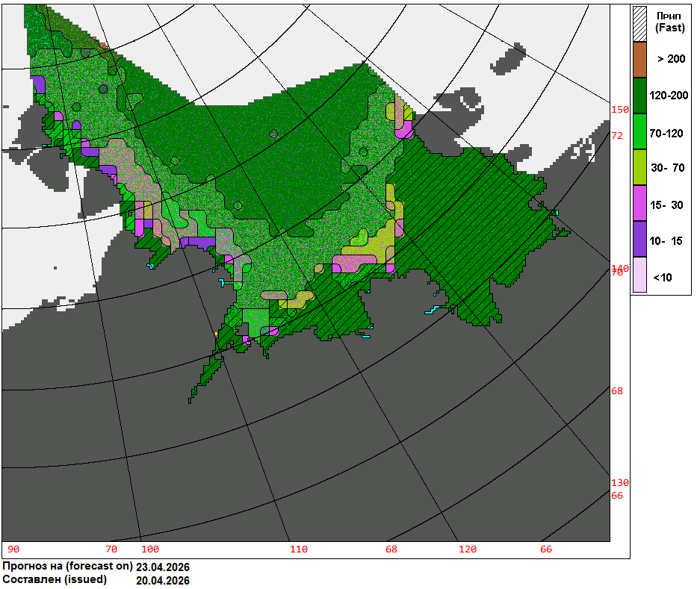The width and height of the screenshot is (700, 589).
Task: Click the '> 200' legend label text
Action: tap(671, 59)
